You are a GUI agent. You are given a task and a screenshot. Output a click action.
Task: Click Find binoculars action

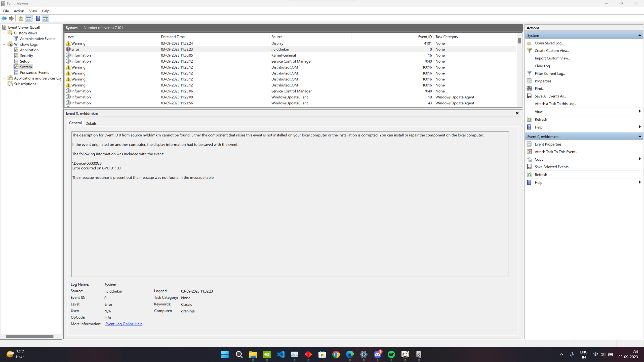coord(539,88)
